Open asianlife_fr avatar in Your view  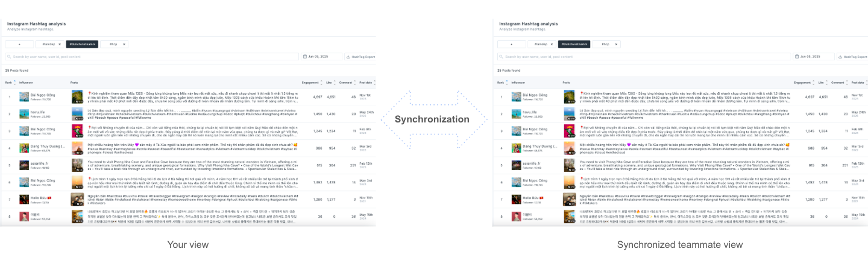pyautogui.click(x=24, y=165)
